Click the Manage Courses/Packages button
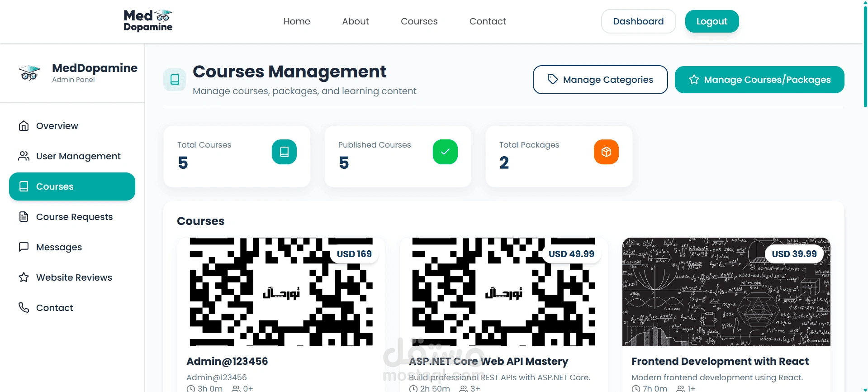 point(759,80)
